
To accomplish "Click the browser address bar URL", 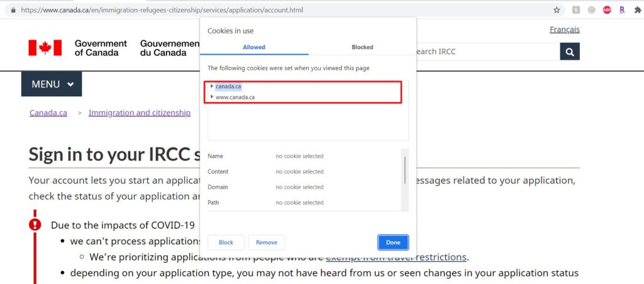I will coord(162,10).
